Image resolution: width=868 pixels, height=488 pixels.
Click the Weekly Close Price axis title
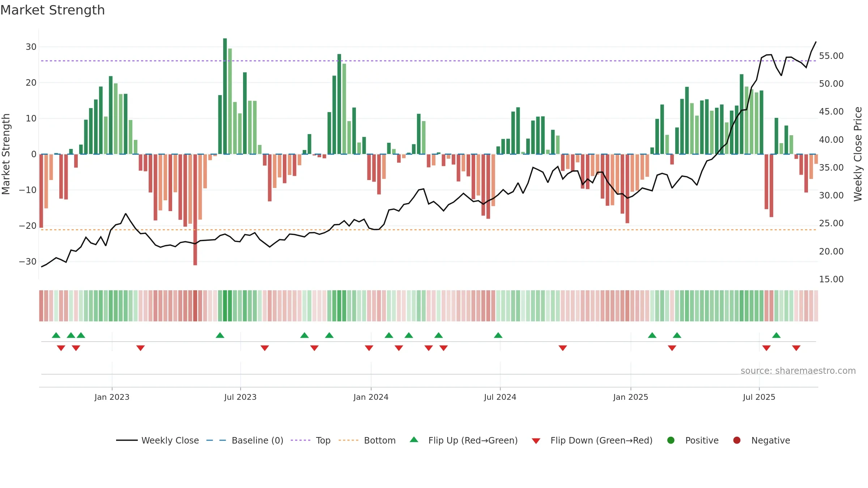point(858,154)
